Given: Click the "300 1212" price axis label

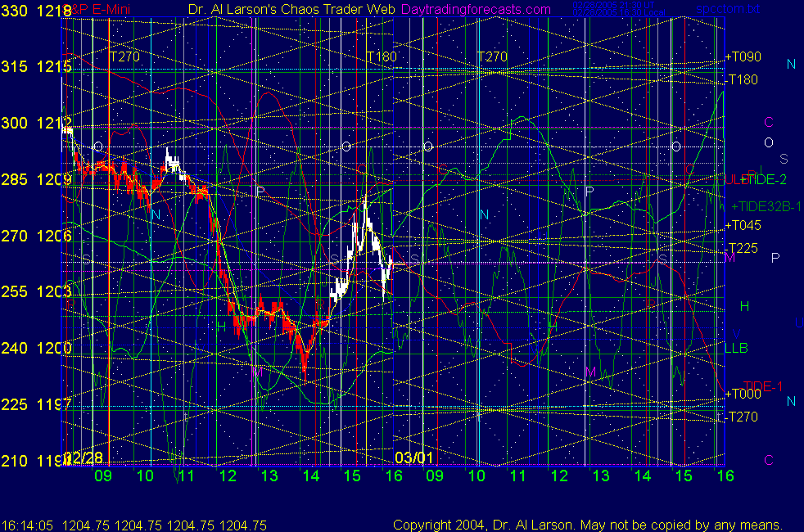Looking at the screenshot, I should (36, 123).
